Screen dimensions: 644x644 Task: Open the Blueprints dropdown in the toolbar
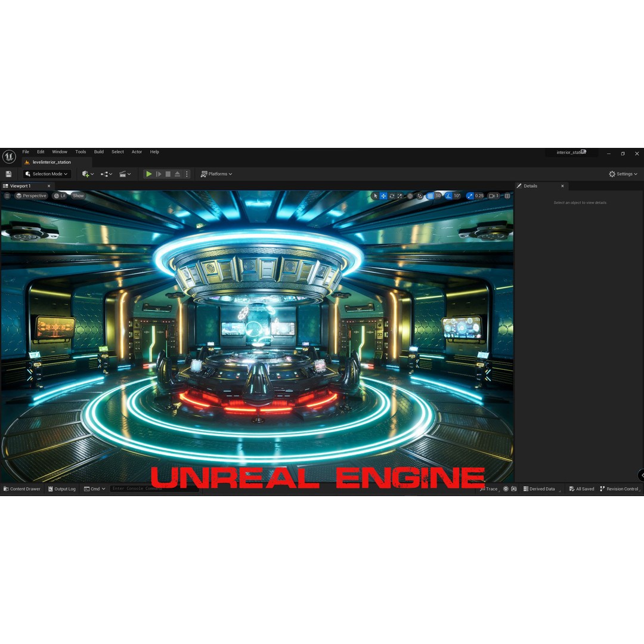coord(106,174)
